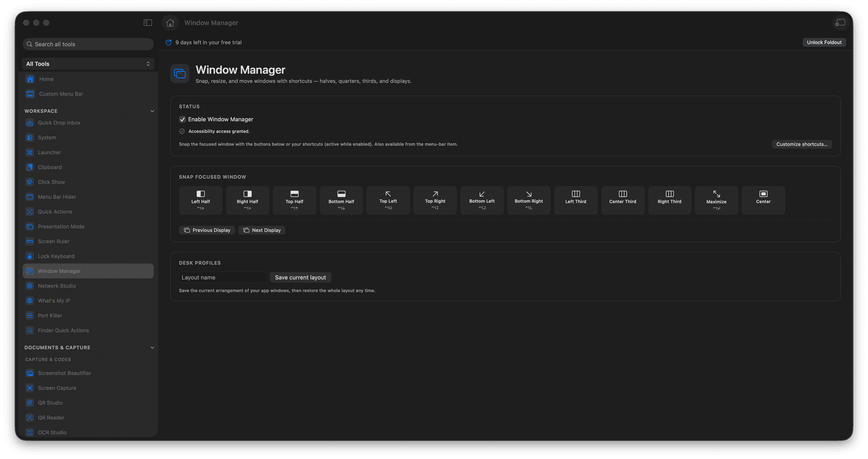
Task: Uncheck Enable Window Manager
Action: click(x=182, y=119)
